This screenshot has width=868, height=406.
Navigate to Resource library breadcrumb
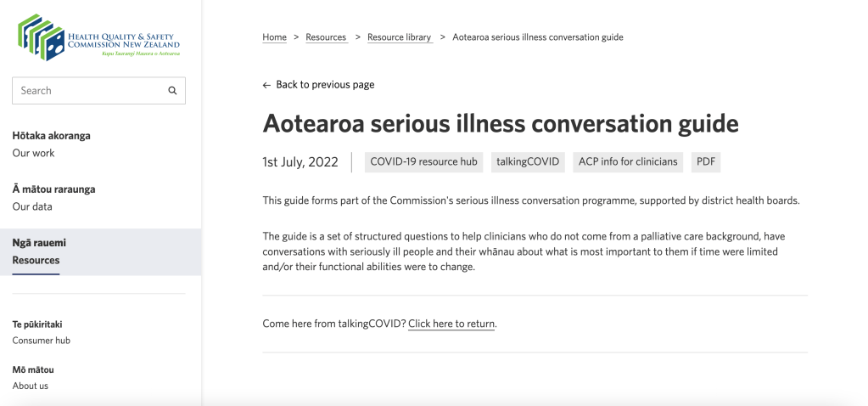[399, 37]
